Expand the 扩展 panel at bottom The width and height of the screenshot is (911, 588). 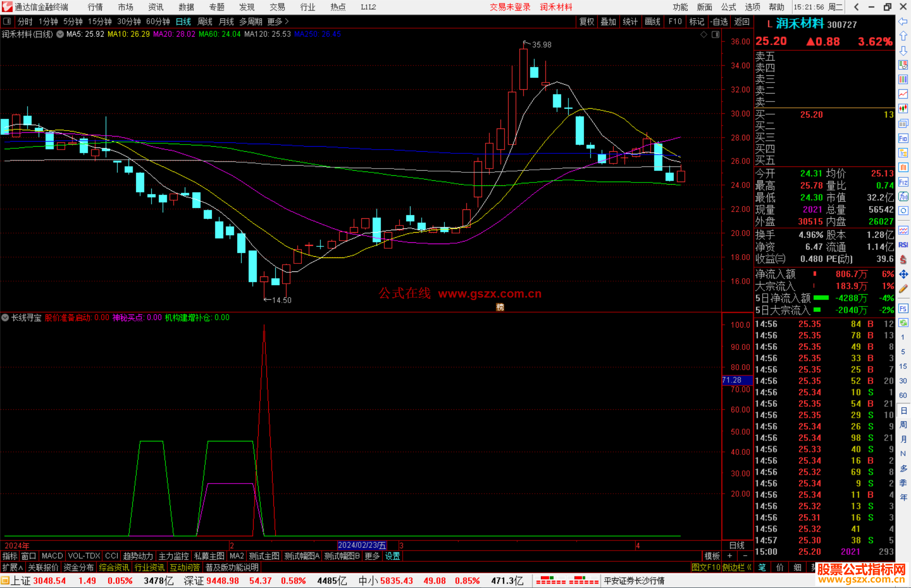pyautogui.click(x=13, y=567)
